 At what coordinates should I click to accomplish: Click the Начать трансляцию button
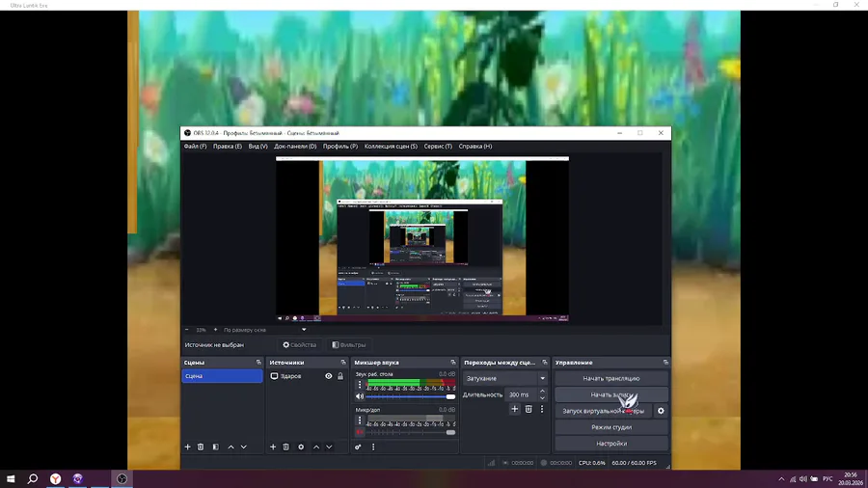point(611,378)
